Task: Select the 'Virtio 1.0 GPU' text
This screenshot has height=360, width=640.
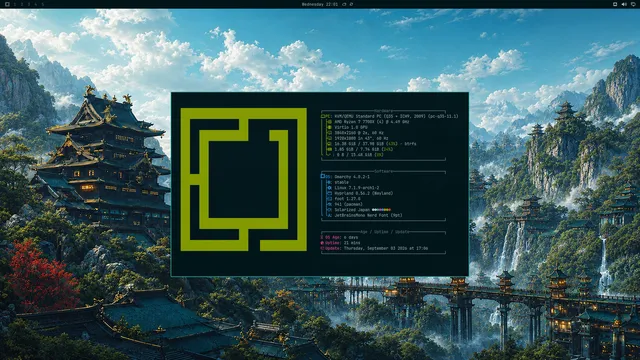Action: coord(351,127)
